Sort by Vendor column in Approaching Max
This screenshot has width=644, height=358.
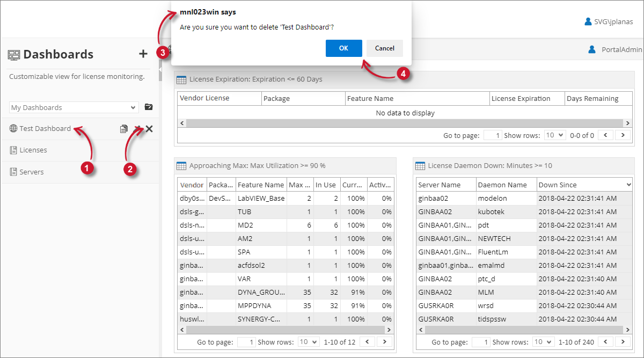tap(192, 185)
